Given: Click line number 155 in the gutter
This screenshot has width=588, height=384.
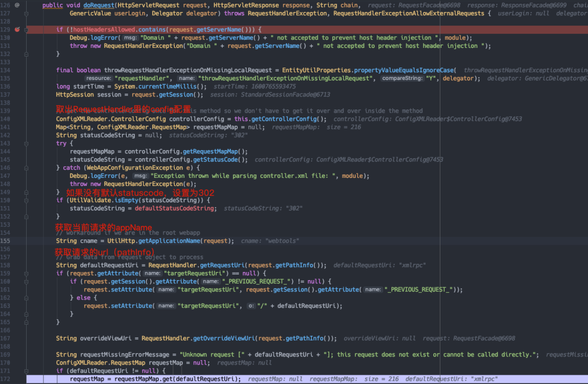Looking at the screenshot, I should point(5,241).
